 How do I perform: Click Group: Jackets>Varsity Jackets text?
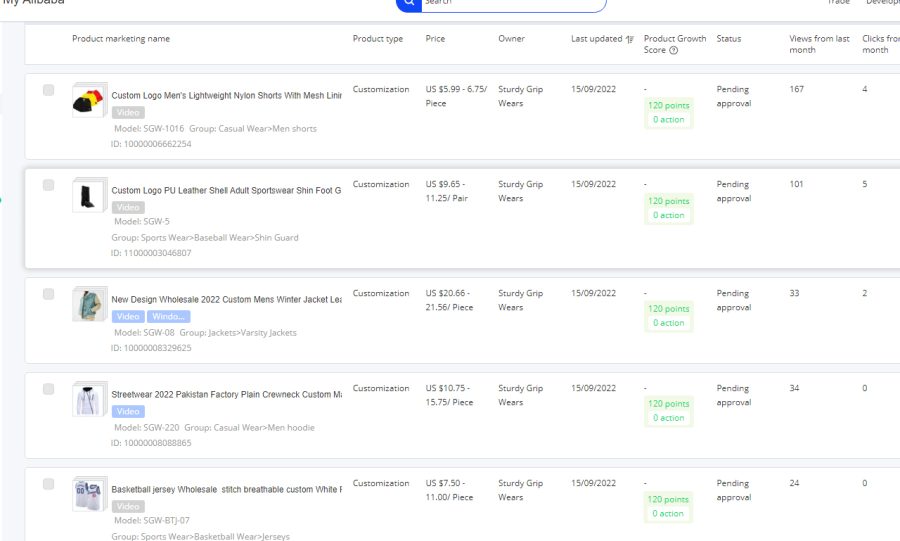[238, 333]
